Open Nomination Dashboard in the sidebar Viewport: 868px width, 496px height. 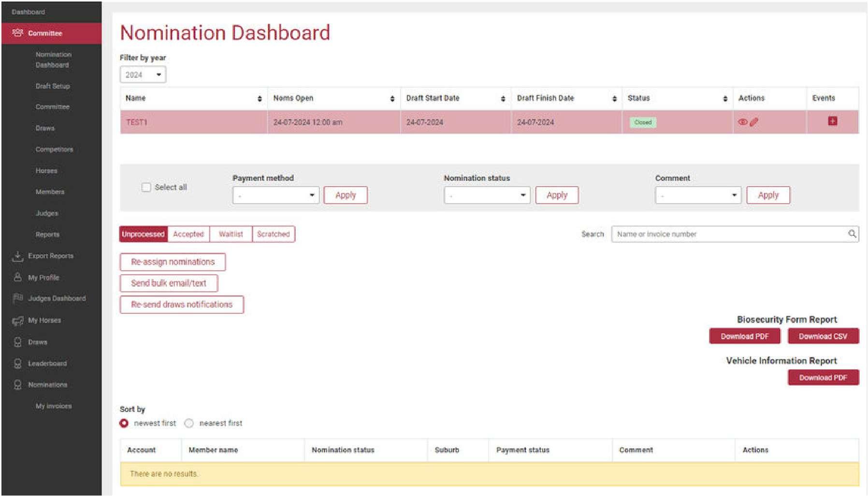point(53,60)
